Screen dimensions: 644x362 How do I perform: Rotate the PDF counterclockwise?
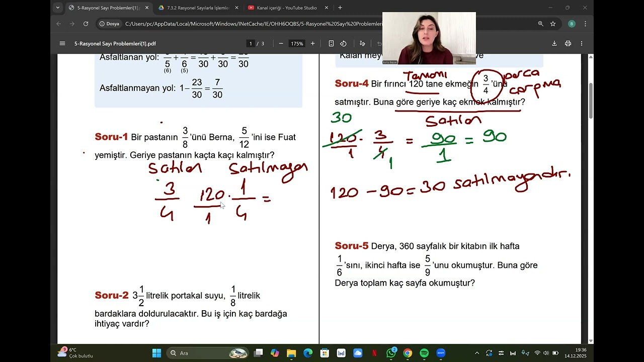click(x=343, y=44)
